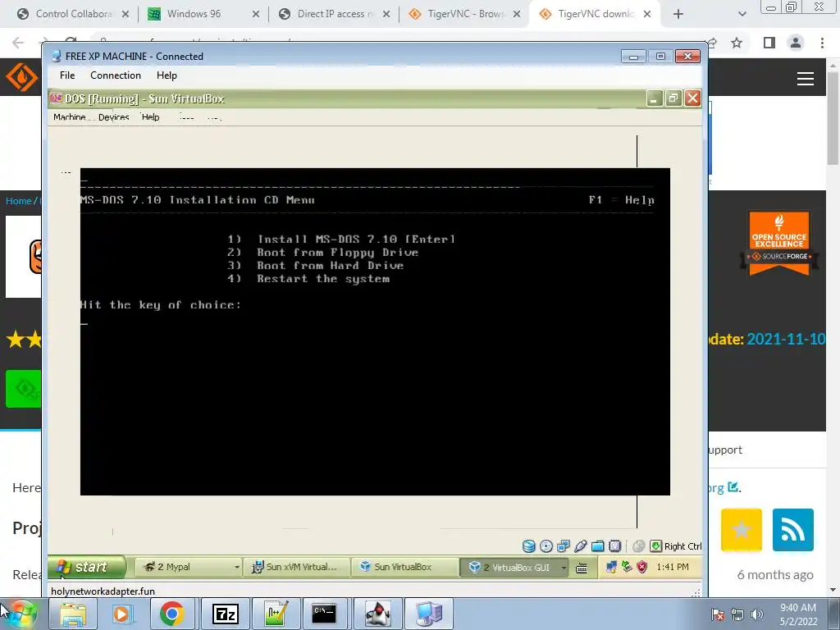Viewport: 840px width, 630px height.
Task: Click yellow star favorite button on SourceForge
Action: (742, 530)
